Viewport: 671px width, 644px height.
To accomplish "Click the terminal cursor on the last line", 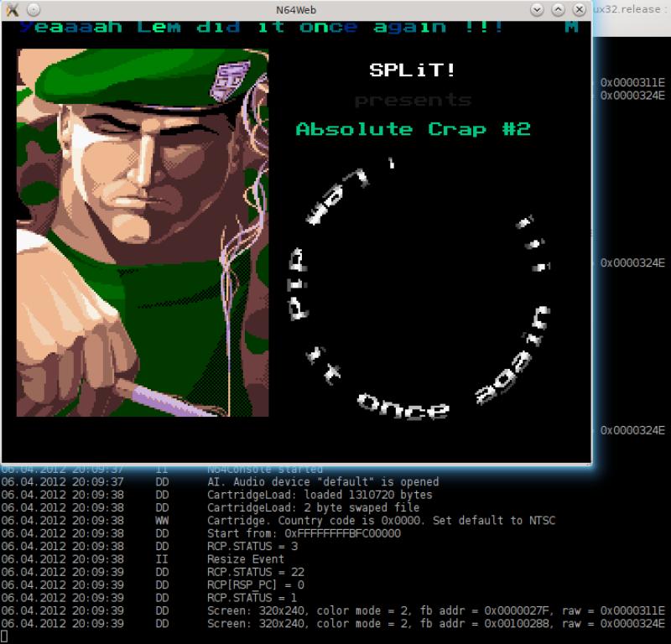I will [4, 636].
